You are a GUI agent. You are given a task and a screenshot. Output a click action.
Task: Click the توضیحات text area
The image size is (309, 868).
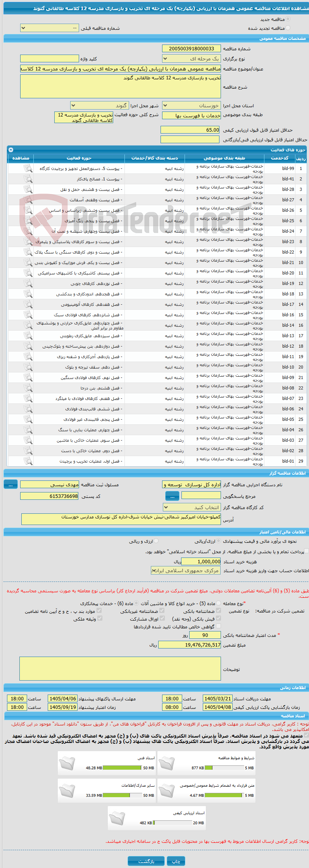[120, 669]
